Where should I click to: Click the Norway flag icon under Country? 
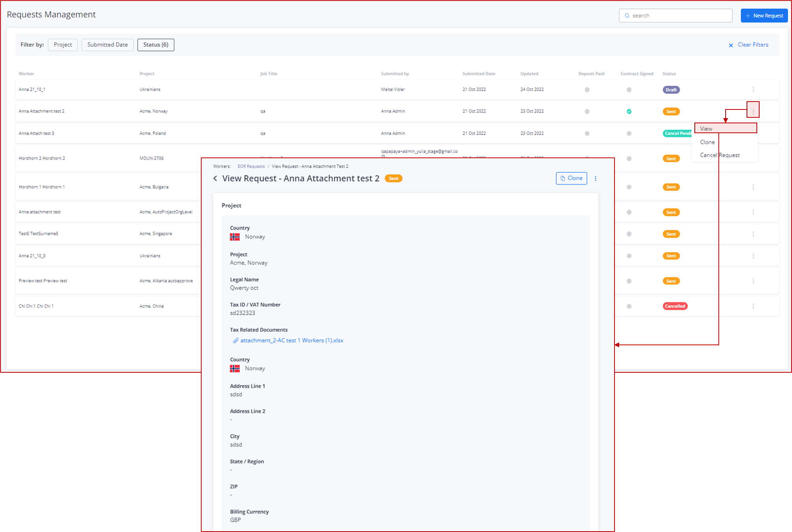(234, 237)
